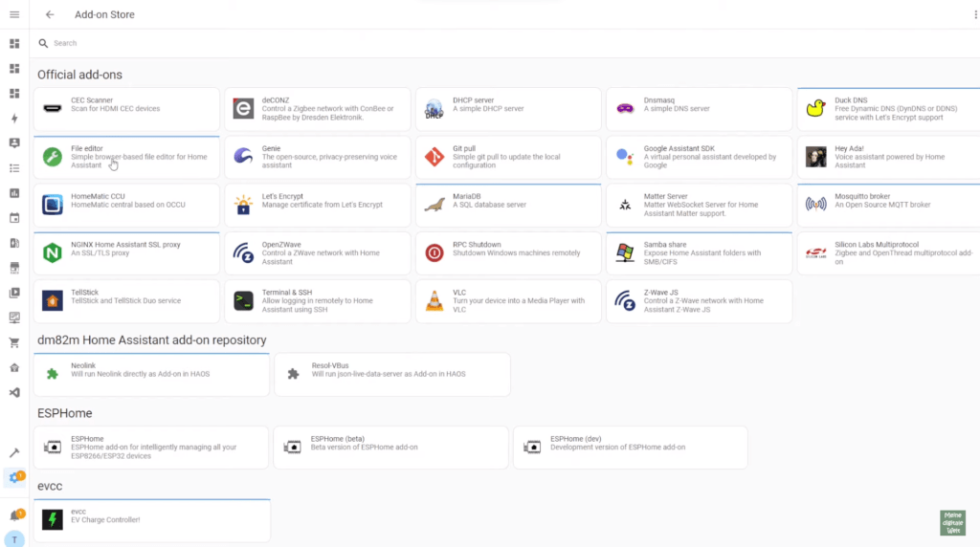Screen dimensions: 980x547
Task: Open the Mosquitto broker add-on card
Action: pyautogui.click(x=888, y=205)
